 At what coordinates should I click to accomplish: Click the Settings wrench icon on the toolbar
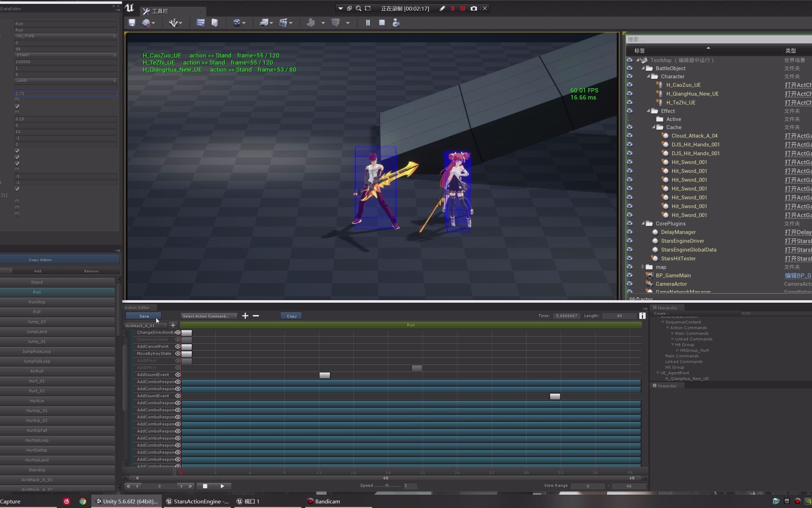174,23
